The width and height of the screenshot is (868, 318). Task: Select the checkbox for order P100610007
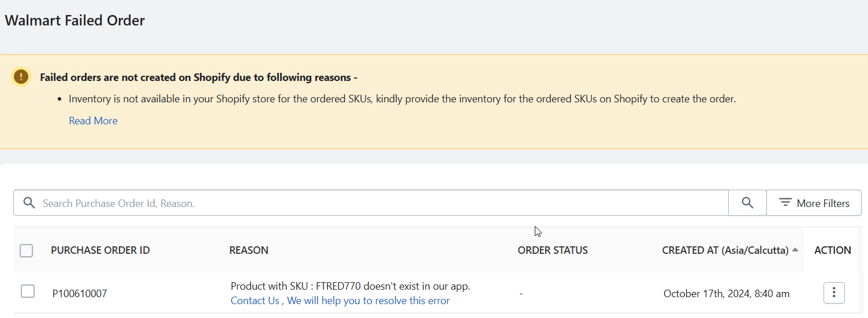27,291
